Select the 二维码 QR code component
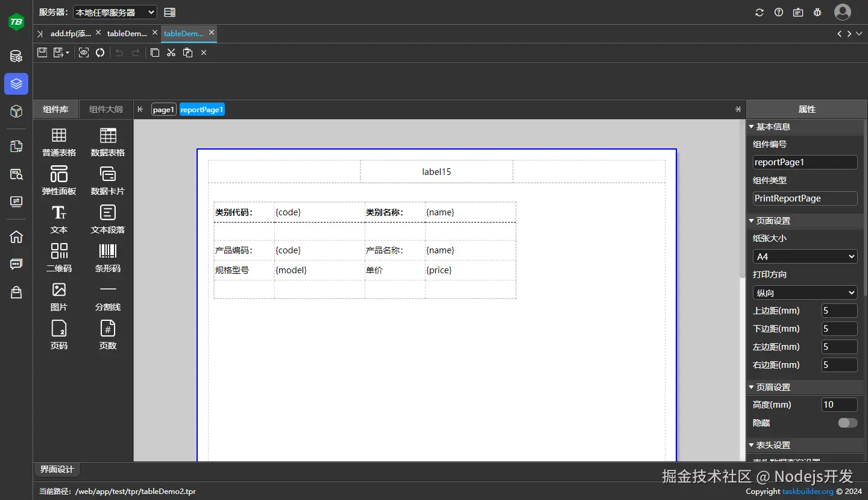Screen dimensions: 868x500 [x=59, y=258]
